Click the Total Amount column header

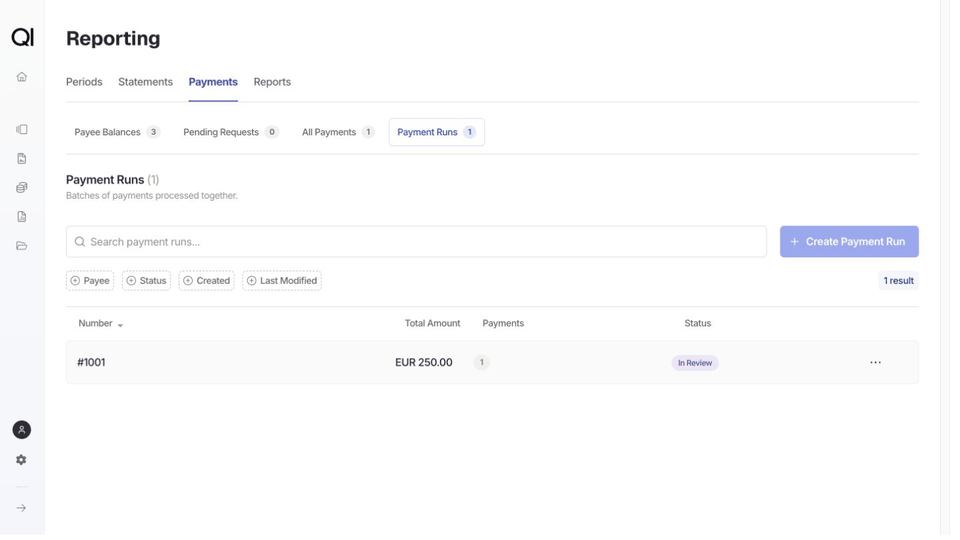pos(437,326)
